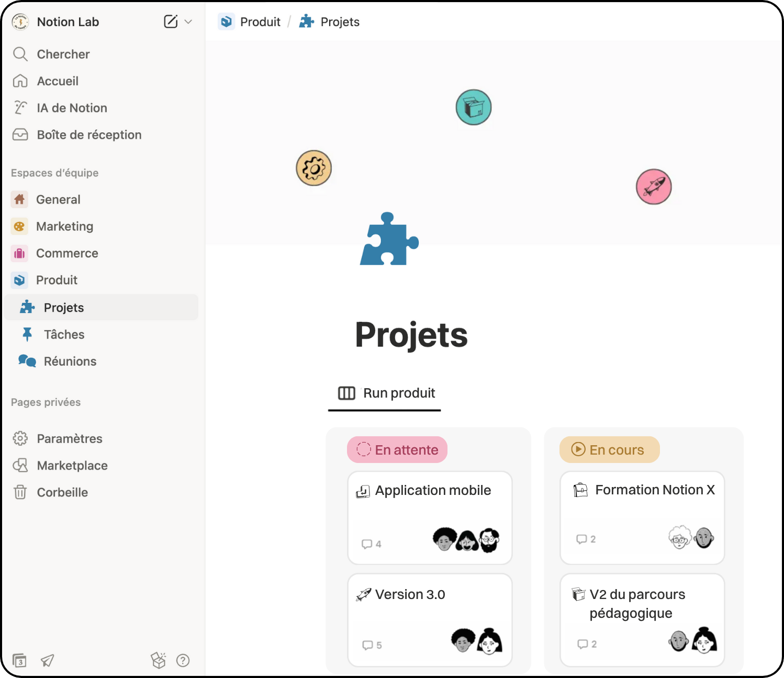784x678 pixels.
Task: Click Produit in the breadcrumb
Action: [x=260, y=22]
